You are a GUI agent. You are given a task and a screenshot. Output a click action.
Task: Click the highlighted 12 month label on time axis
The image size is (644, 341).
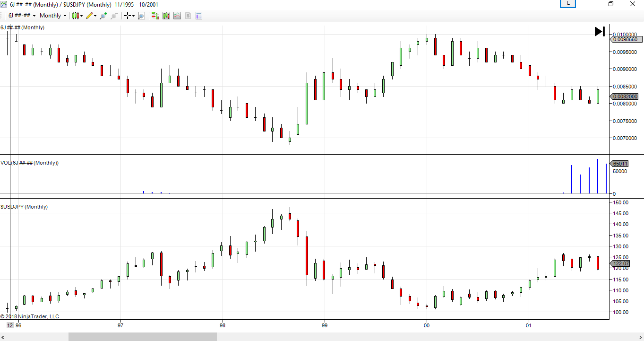click(9, 325)
